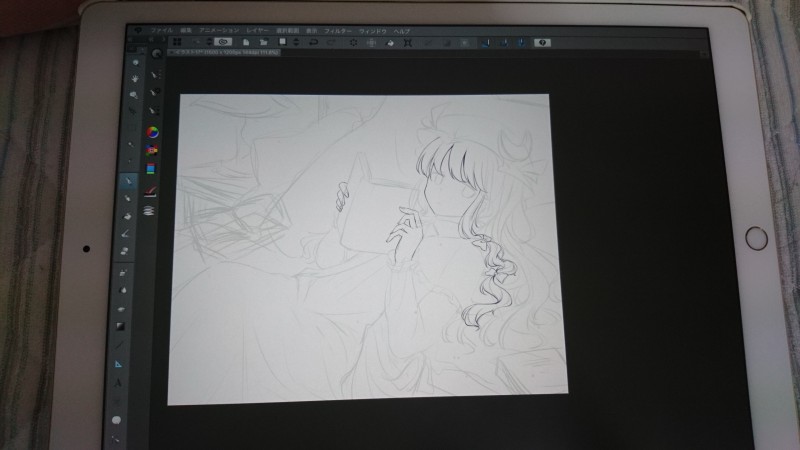Select the Figure line tool
The image size is (800, 450).
[119, 345]
